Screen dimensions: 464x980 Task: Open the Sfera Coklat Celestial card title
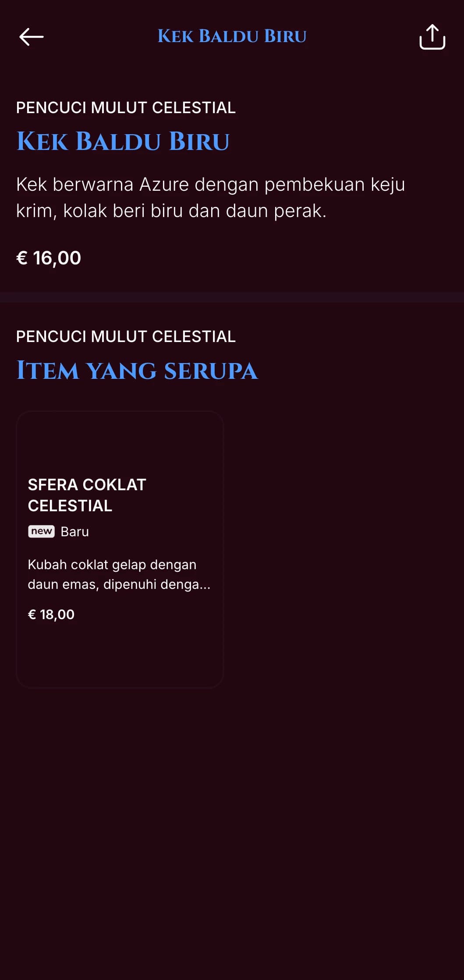point(87,495)
